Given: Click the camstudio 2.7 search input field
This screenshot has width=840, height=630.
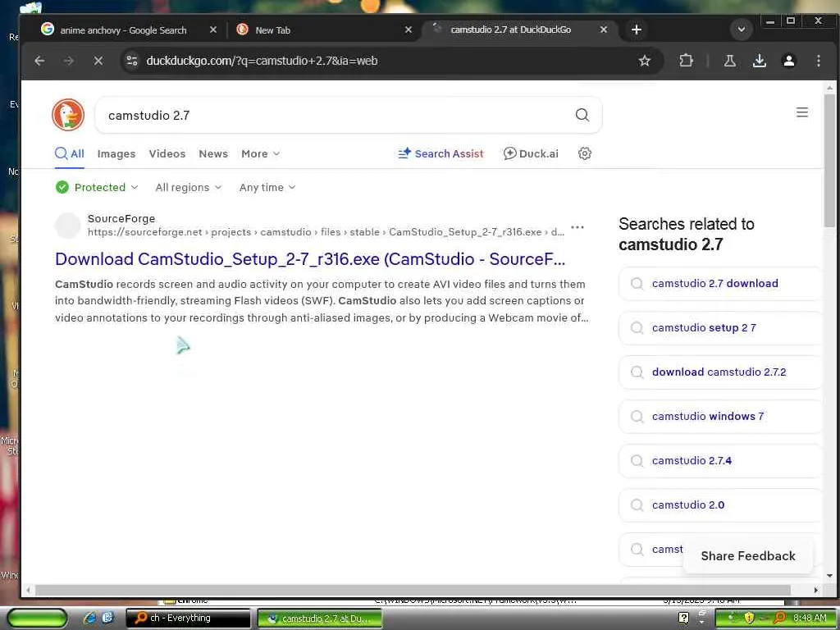Looking at the screenshot, I should pos(337,115).
